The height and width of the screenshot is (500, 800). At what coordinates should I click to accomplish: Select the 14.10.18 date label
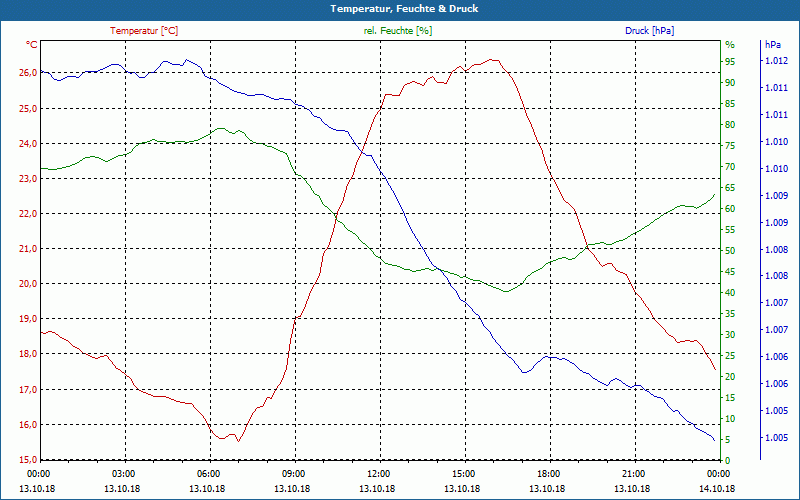tap(717, 489)
